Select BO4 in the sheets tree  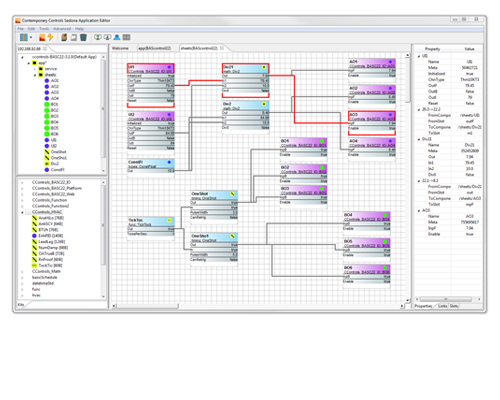(55, 122)
